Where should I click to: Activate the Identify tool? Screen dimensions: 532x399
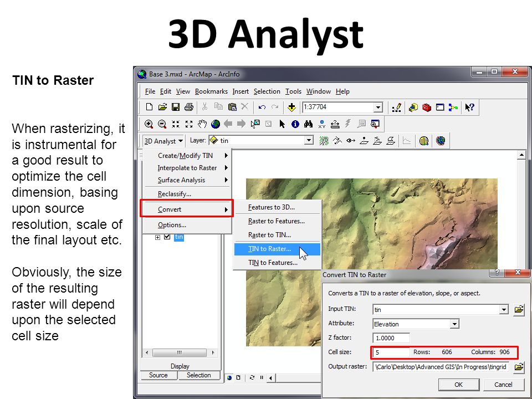(x=295, y=124)
